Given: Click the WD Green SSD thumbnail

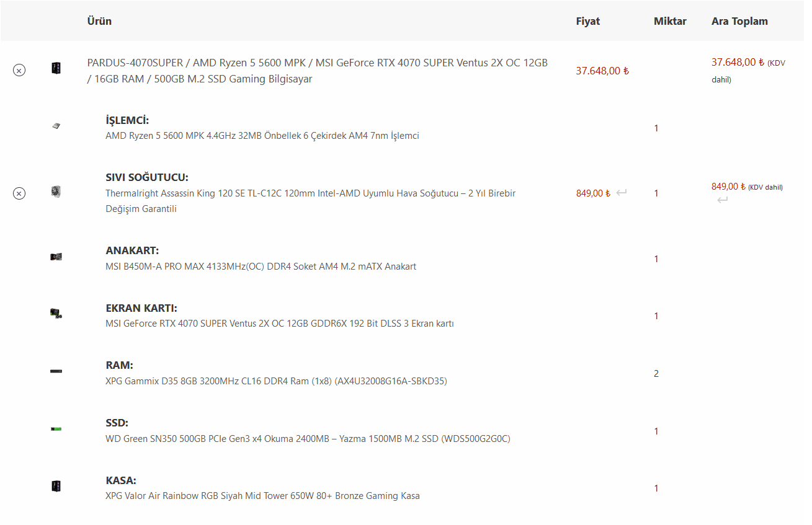Looking at the screenshot, I should 56,428.
